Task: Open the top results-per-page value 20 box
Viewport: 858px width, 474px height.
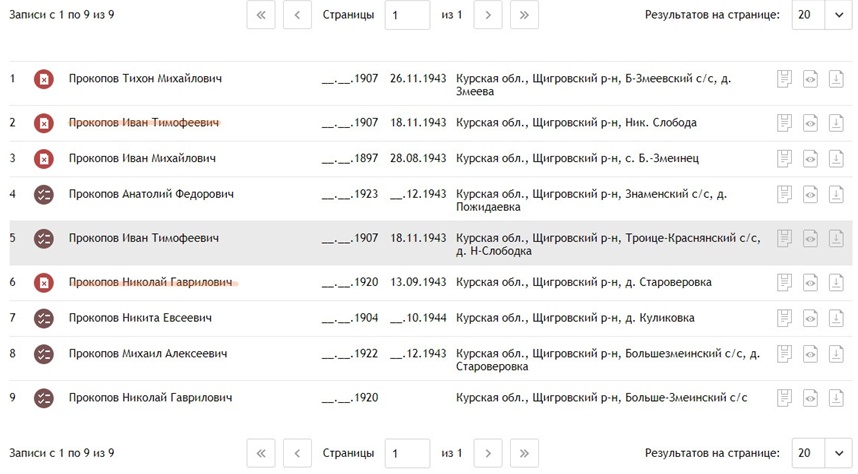Action: coord(808,15)
